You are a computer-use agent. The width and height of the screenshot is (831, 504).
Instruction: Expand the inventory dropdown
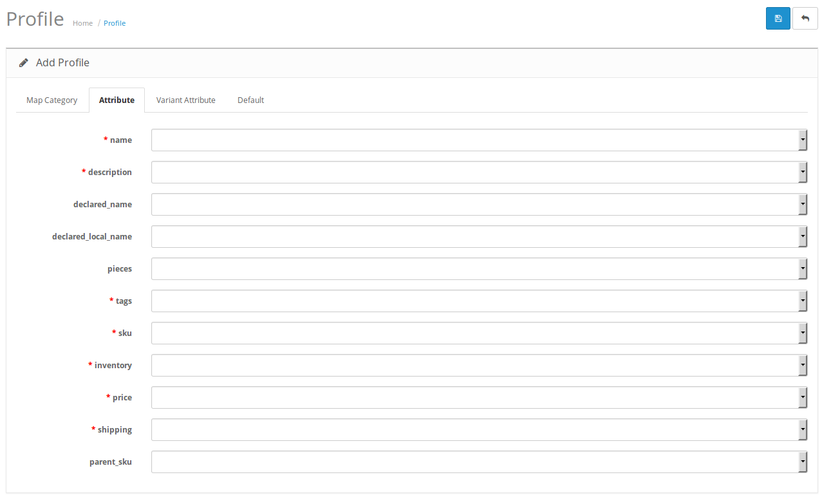(x=479, y=365)
